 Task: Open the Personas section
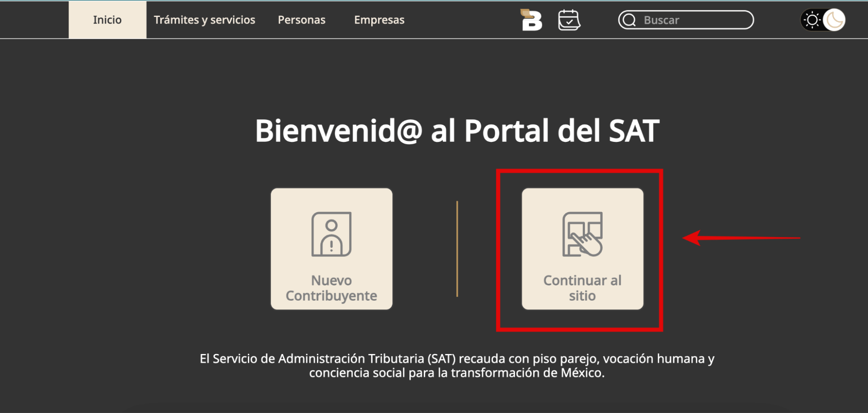tap(301, 20)
